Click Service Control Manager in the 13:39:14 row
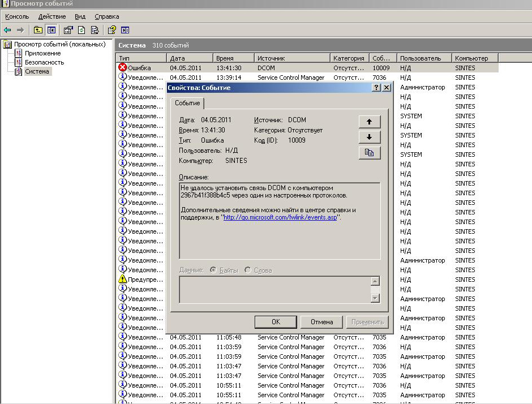The height and width of the screenshot is (404, 532). (291, 78)
